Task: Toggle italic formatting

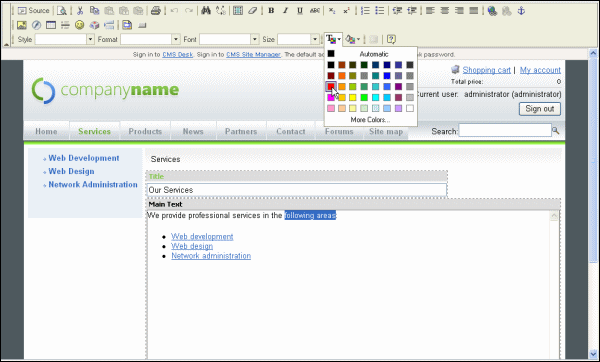Action: coord(285,11)
